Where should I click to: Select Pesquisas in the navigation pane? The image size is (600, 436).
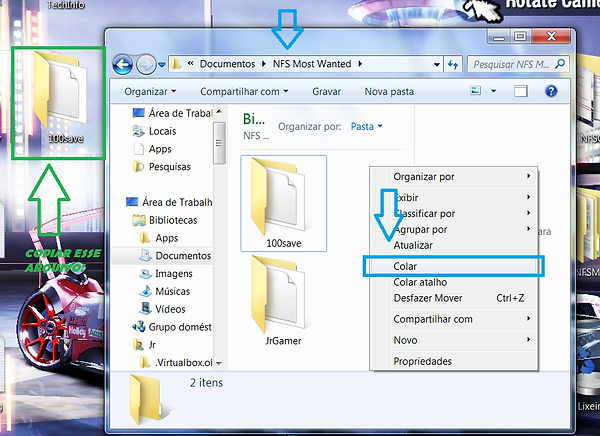tap(161, 167)
